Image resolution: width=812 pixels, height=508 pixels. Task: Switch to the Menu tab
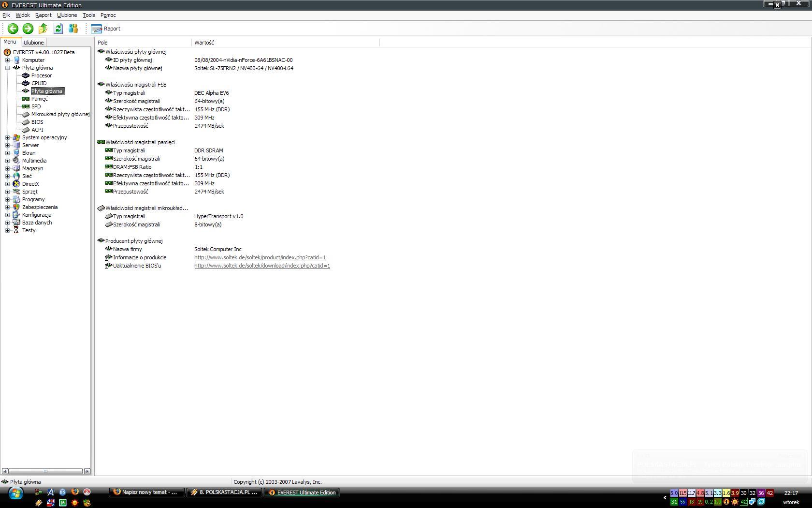point(10,42)
